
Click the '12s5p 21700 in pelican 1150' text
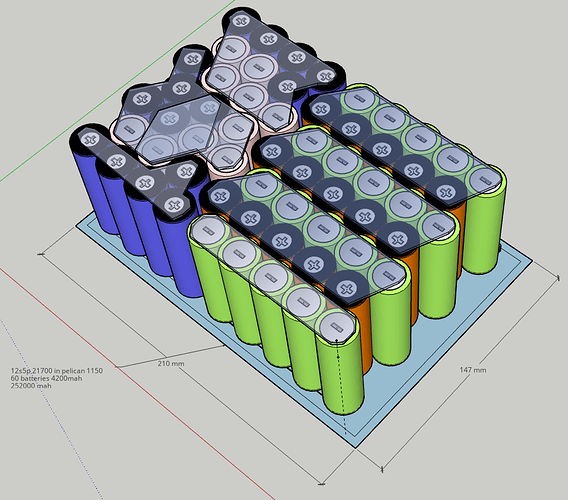click(57, 371)
